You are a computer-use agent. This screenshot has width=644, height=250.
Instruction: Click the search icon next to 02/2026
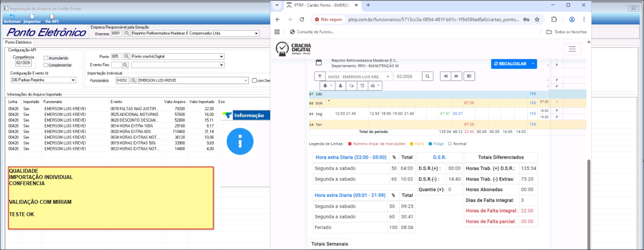[427, 76]
